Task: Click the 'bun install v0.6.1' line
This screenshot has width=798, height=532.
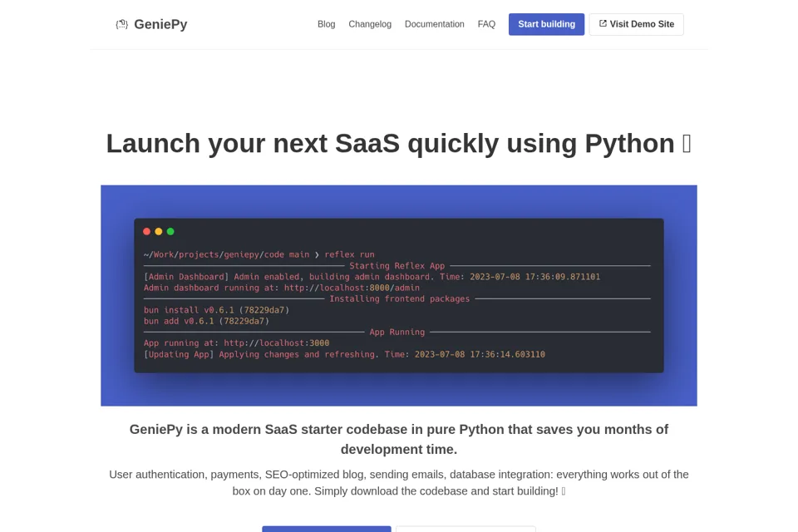Action: [x=216, y=310]
